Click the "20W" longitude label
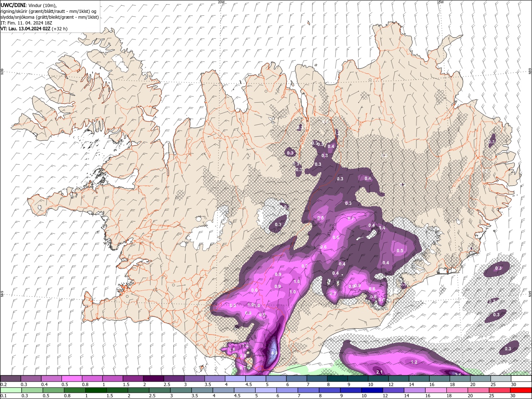The height and width of the screenshot is (399, 532). click(221, 2)
